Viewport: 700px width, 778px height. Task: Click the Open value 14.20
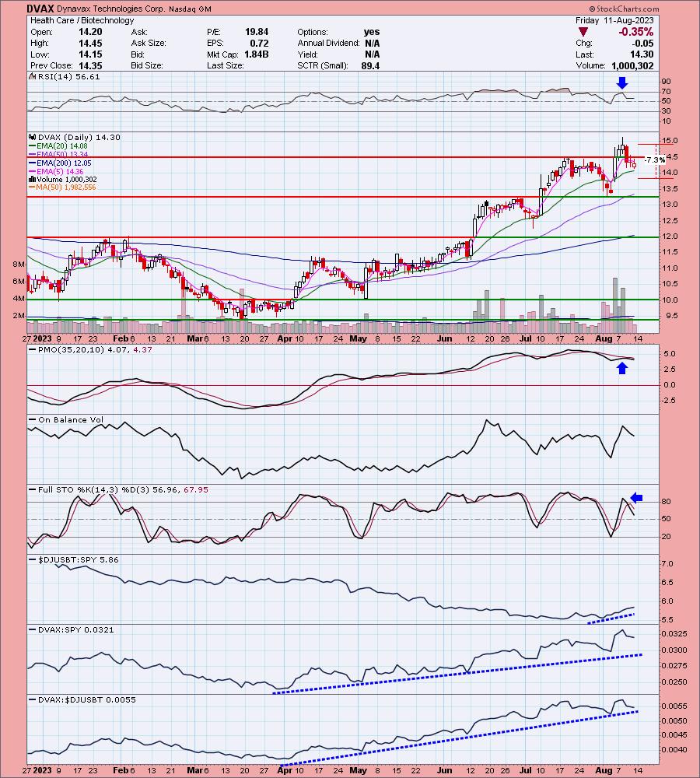[x=90, y=32]
